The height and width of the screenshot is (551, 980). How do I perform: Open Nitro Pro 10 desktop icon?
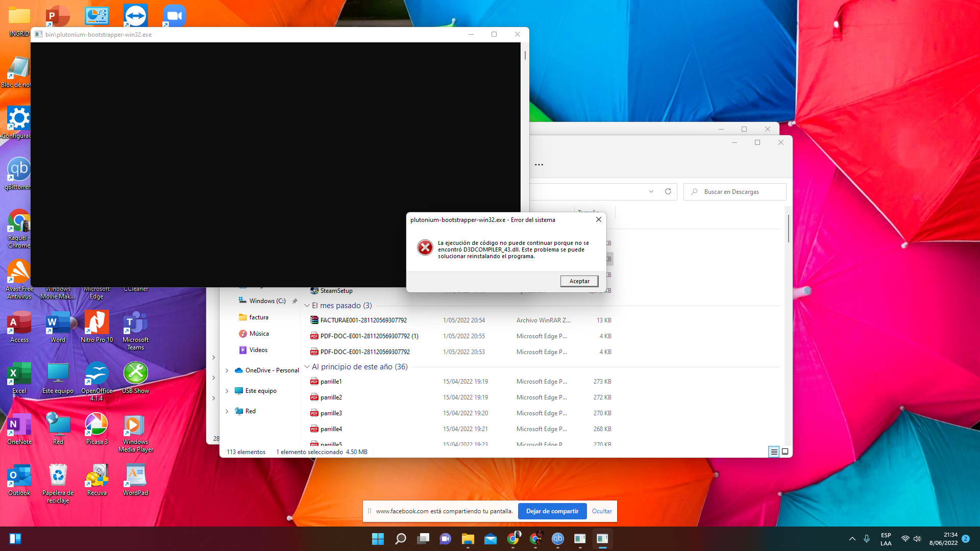click(97, 328)
